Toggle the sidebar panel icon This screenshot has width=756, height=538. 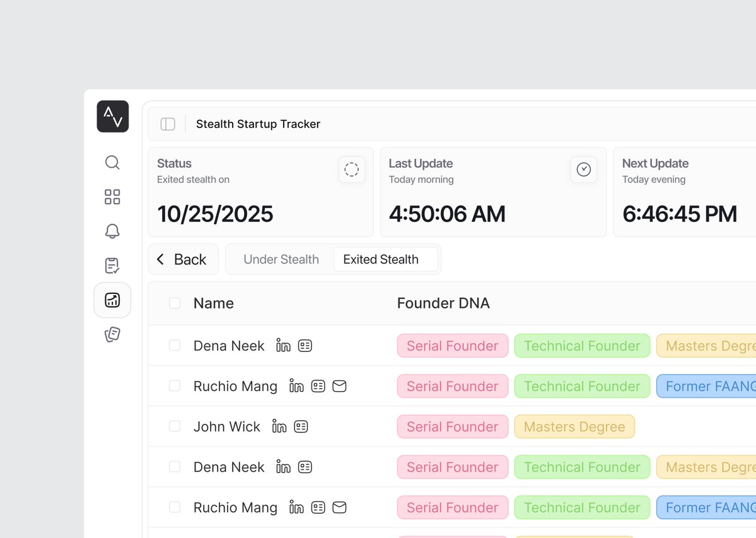(168, 124)
